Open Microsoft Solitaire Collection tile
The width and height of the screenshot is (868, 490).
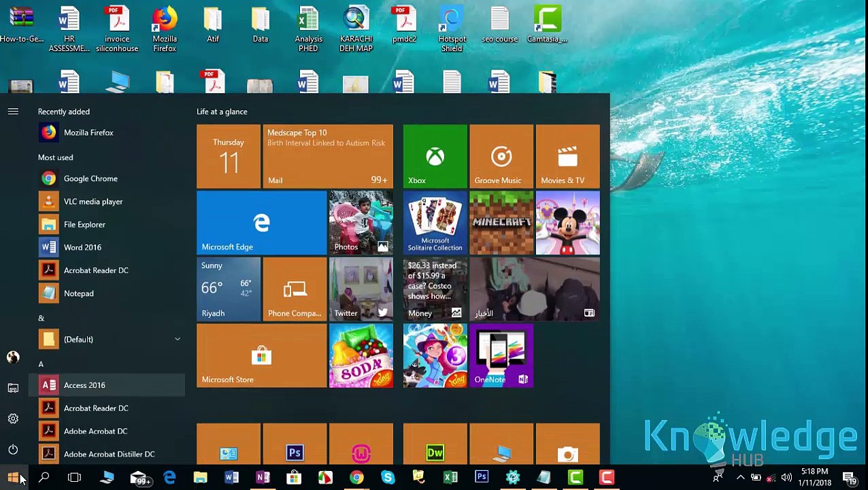pyautogui.click(x=435, y=223)
